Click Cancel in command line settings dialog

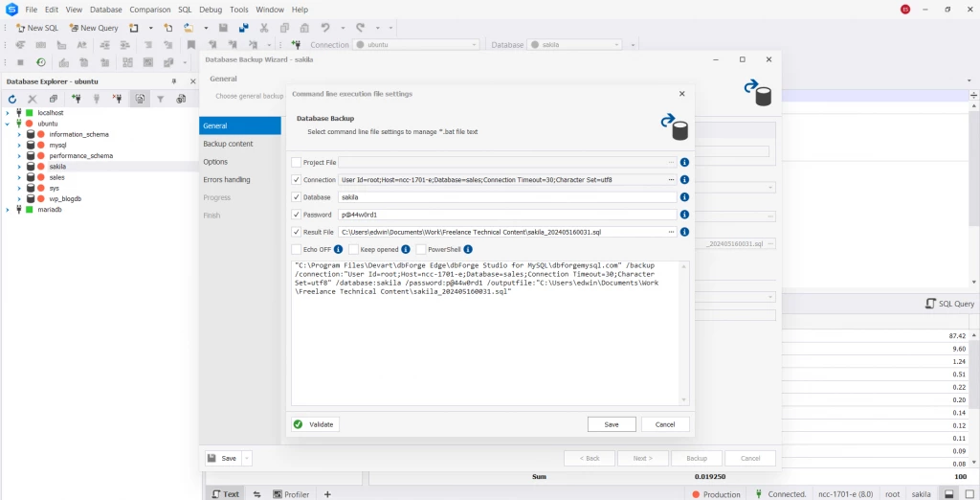pos(665,424)
